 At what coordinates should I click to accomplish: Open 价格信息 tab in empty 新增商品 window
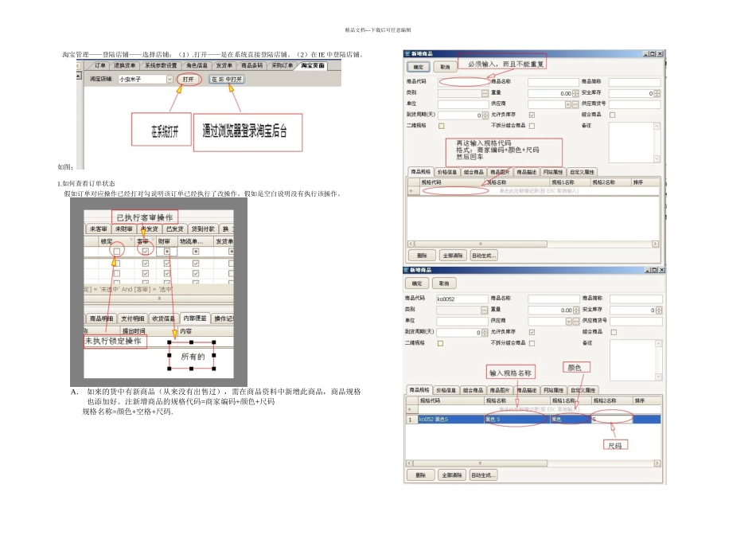tap(447, 172)
